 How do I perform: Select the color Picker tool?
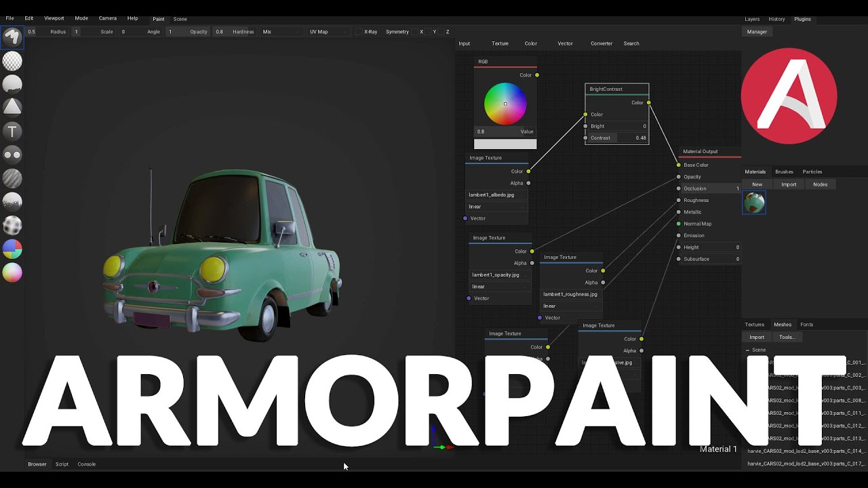(12, 272)
